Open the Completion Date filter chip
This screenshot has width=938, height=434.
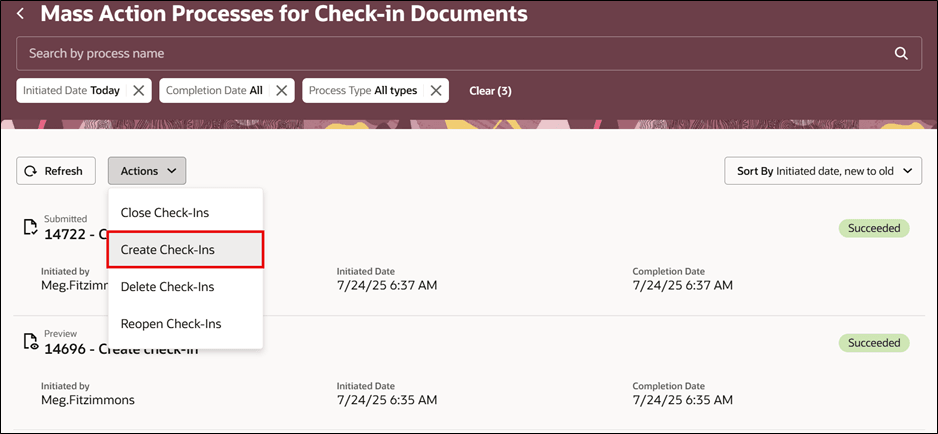(214, 90)
